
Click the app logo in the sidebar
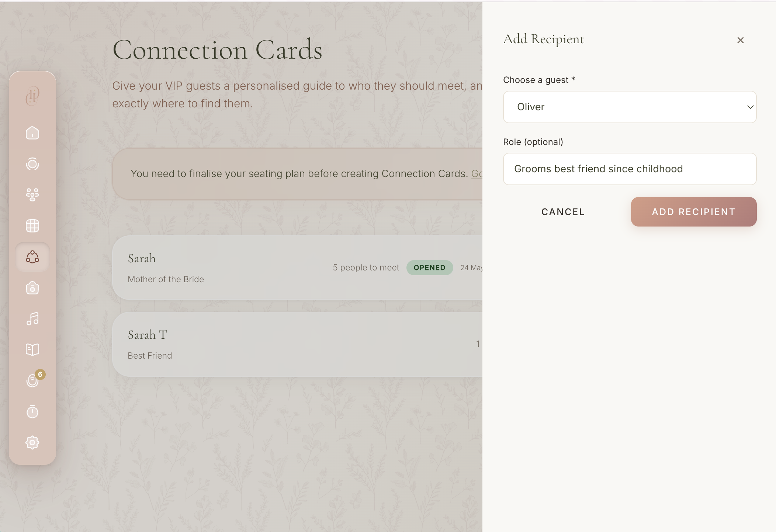[x=32, y=96]
